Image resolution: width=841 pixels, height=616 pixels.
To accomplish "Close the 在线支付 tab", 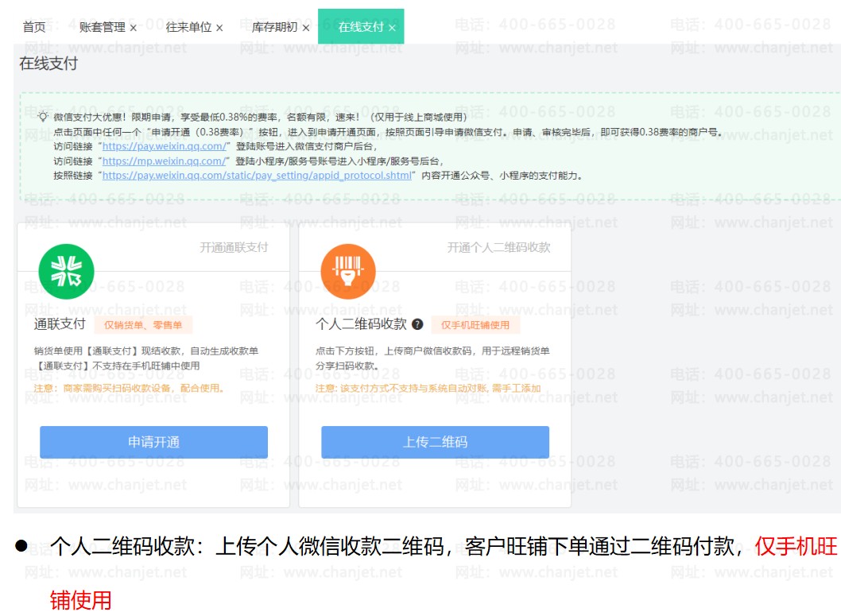I will [392, 28].
